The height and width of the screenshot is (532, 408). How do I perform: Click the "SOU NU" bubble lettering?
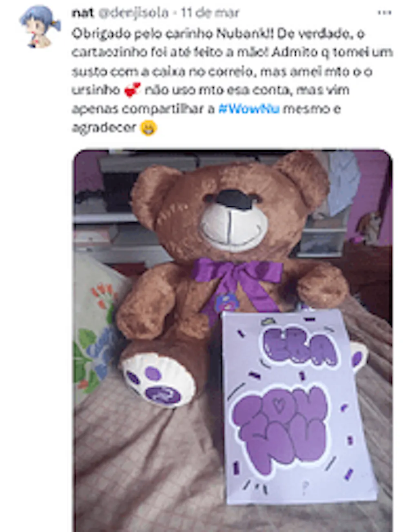coord(281,428)
